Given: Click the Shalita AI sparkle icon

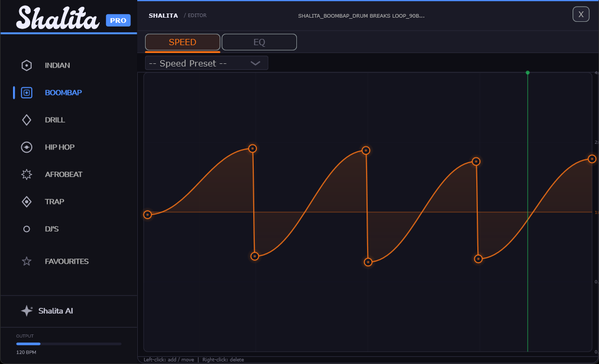Looking at the screenshot, I should (x=27, y=311).
